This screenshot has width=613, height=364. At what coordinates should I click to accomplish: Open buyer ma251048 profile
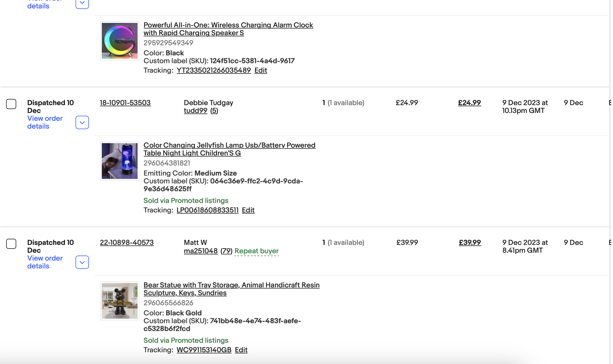201,251
